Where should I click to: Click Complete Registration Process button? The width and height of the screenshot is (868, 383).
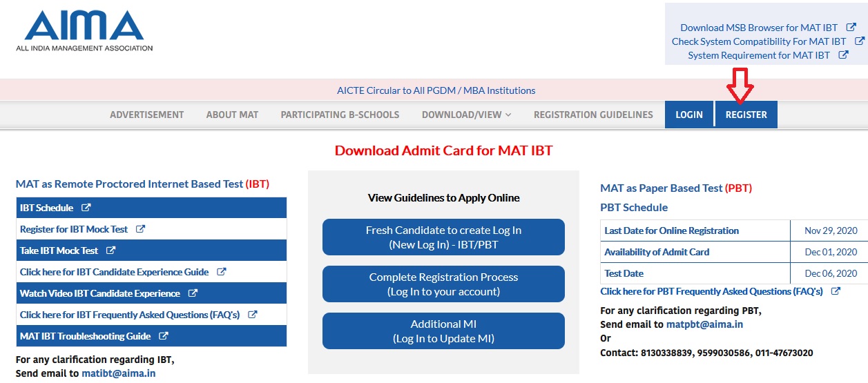tap(443, 284)
